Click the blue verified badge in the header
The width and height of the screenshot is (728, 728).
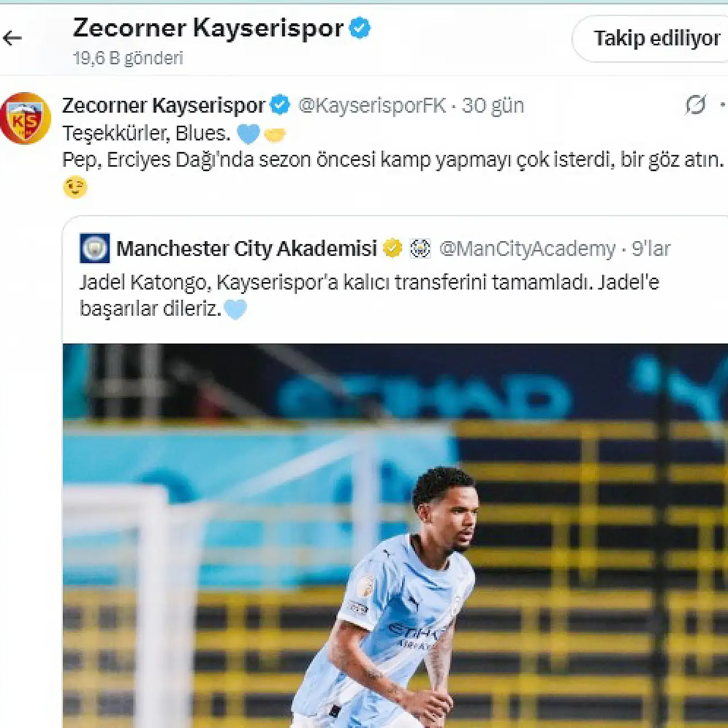coord(359,28)
